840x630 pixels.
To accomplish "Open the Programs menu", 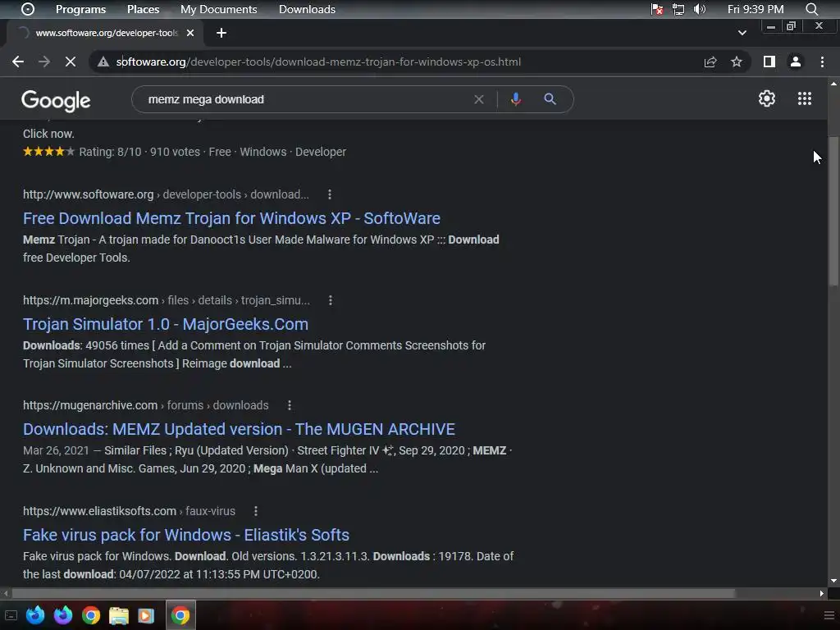I will (81, 9).
